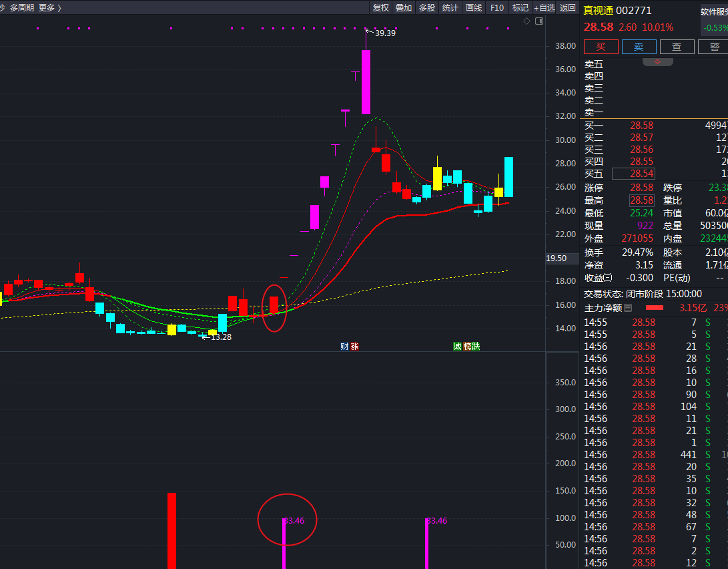
Task: Click the green 减 event marker
Action: 457,346
